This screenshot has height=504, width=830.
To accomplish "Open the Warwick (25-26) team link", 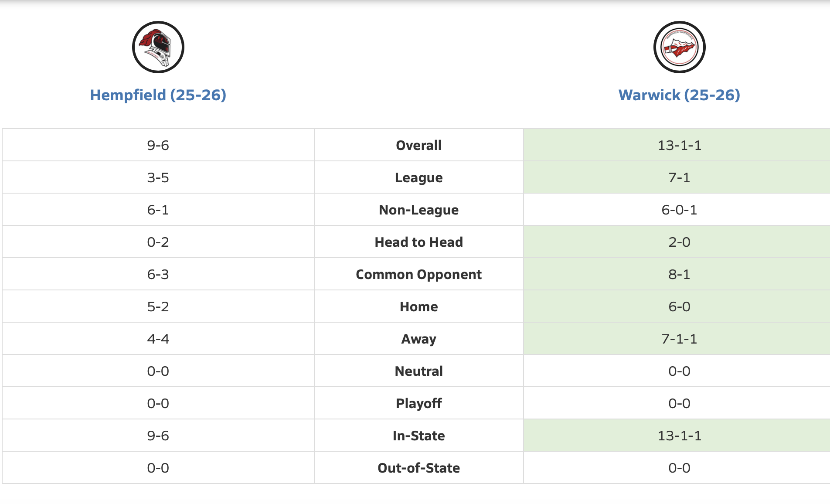I will tap(679, 95).
